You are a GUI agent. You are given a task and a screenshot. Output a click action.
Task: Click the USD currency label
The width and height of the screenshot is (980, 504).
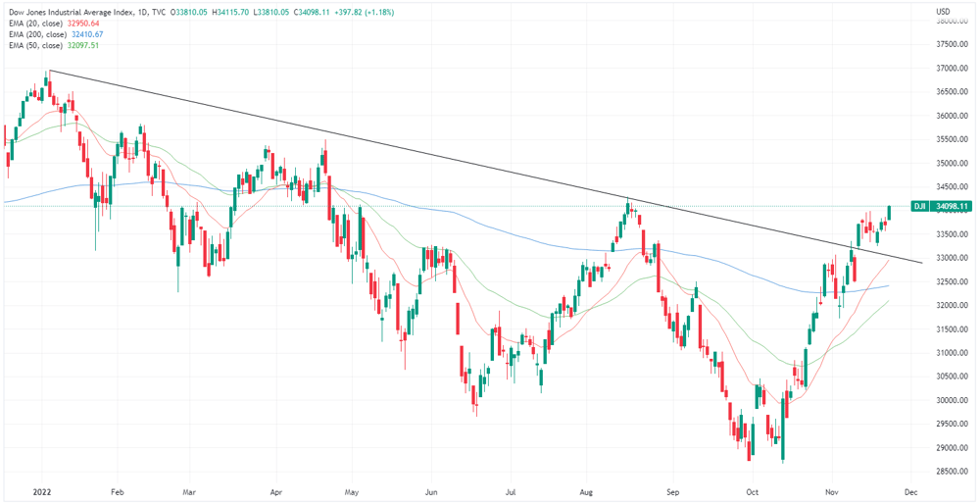tap(943, 13)
